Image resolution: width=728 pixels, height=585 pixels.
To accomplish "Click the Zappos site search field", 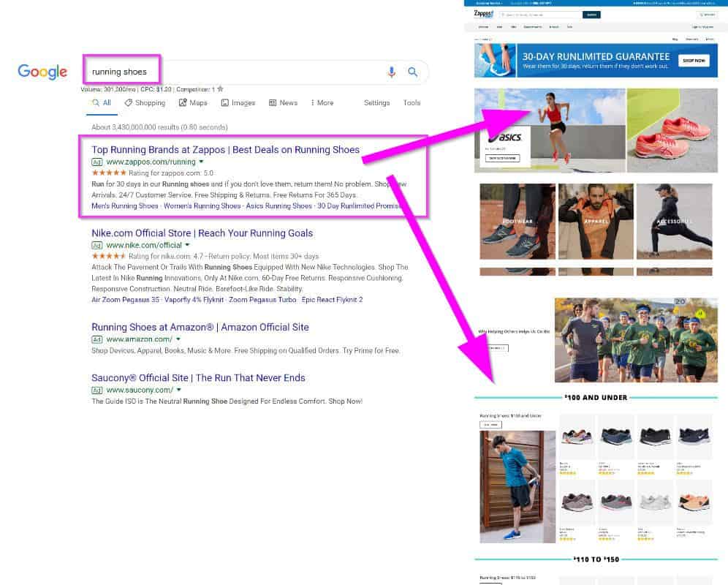I will (x=540, y=15).
